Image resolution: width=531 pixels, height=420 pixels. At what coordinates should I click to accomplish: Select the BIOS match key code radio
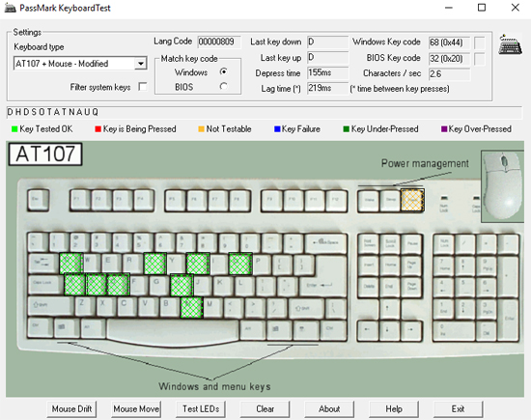[224, 86]
